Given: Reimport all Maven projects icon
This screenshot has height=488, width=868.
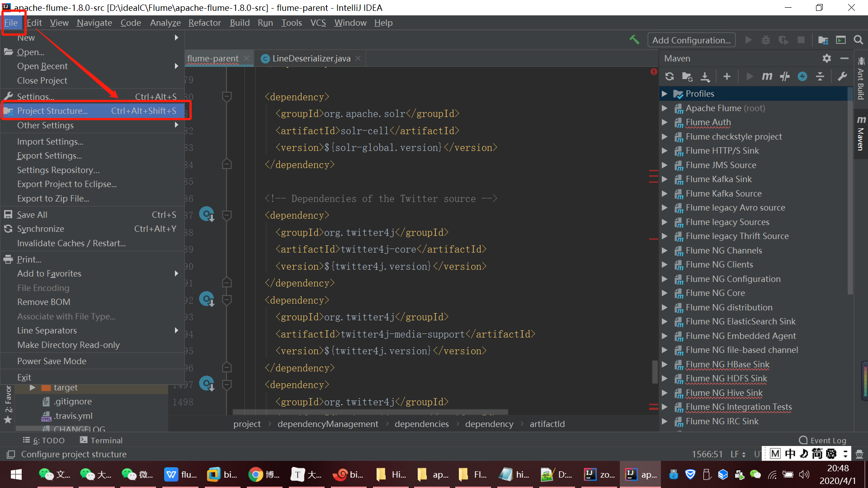Looking at the screenshot, I should (x=670, y=76).
